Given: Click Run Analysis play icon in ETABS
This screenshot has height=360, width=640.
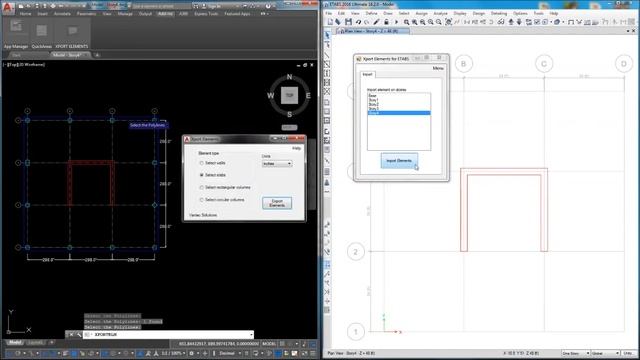Looking at the screenshot, I should [x=396, y=22].
